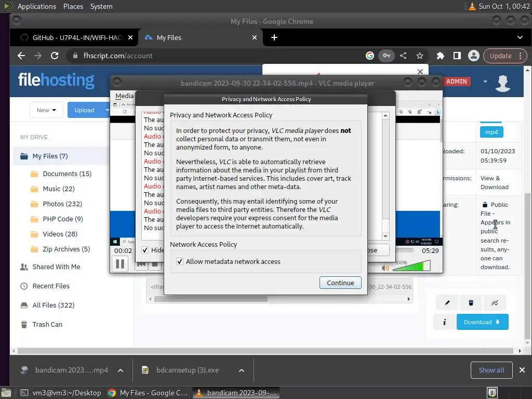Click the page's bottom horizontal scrollbar
The height and width of the screenshot is (399, 532).
(265, 351)
